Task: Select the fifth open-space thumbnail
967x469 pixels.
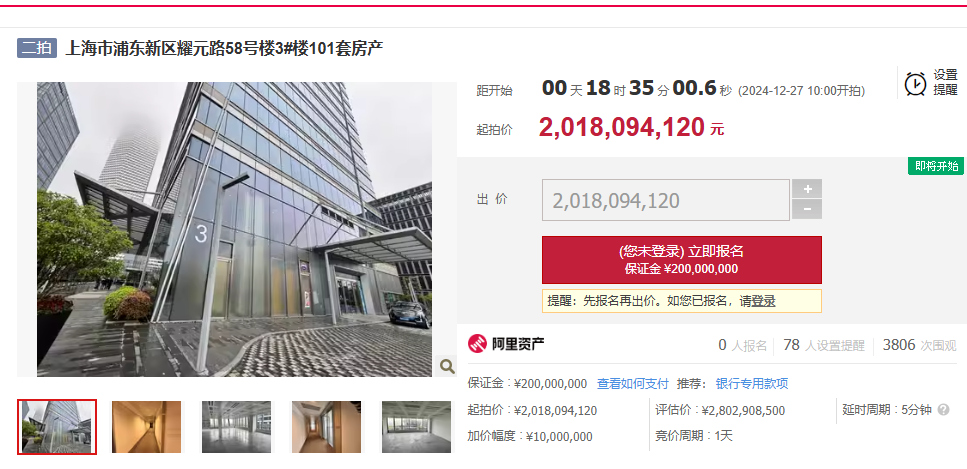Action: click(x=416, y=427)
